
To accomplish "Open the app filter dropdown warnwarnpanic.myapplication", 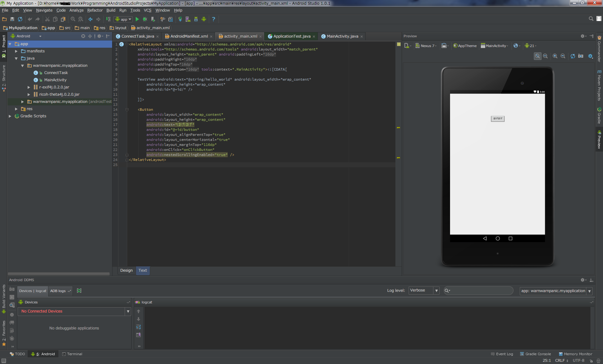I will 556,291.
